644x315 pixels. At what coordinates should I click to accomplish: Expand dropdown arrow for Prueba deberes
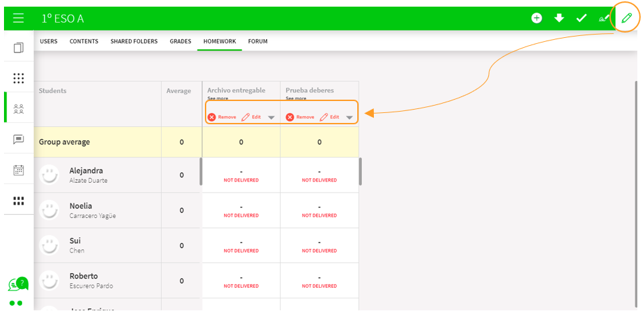click(349, 117)
